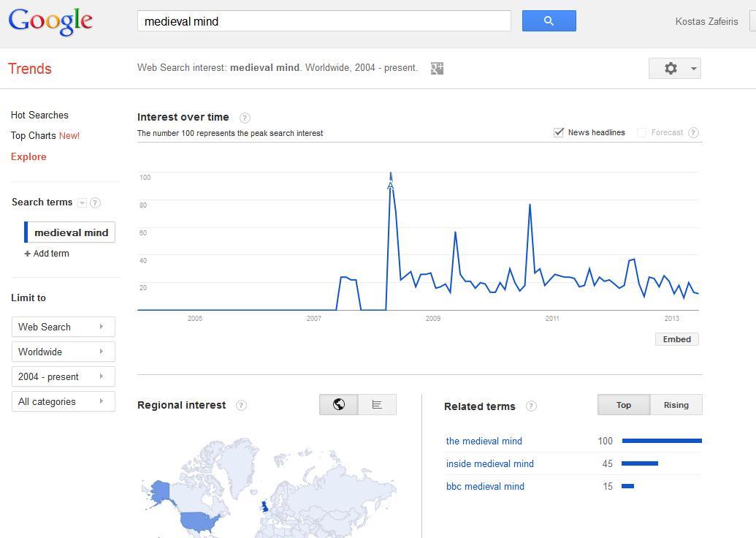
Task: Click help icon beside Regional interest
Action: (x=241, y=405)
